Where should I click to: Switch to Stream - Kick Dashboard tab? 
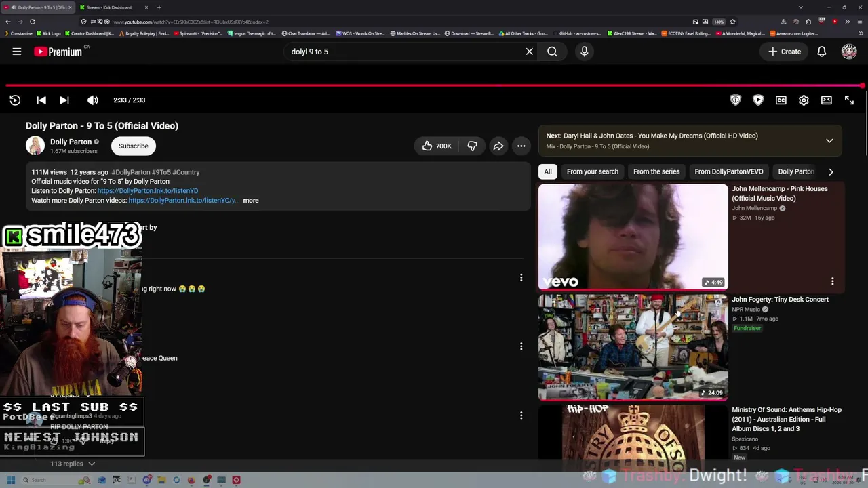(x=113, y=7)
